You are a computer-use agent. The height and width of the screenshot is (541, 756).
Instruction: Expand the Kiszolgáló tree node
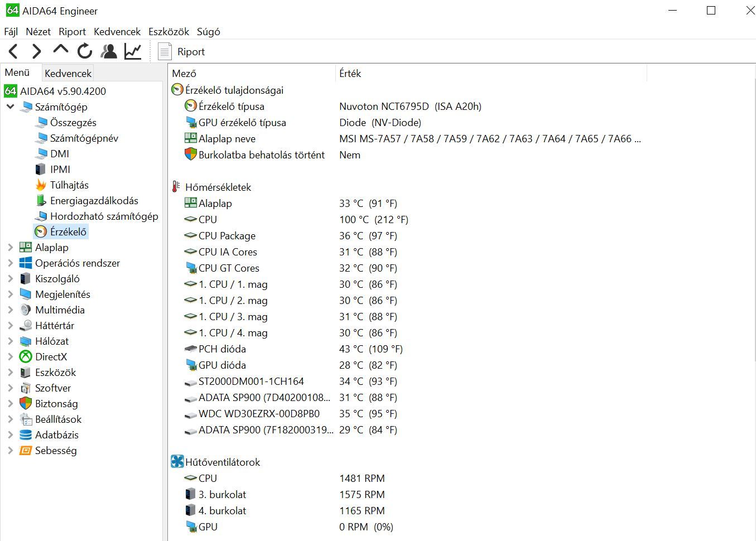tap(10, 278)
